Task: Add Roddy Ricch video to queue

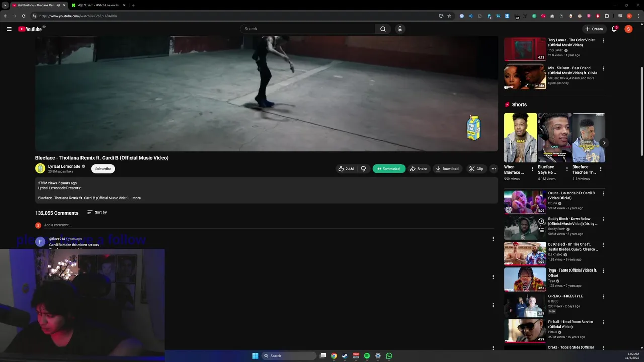Action: (x=541, y=230)
